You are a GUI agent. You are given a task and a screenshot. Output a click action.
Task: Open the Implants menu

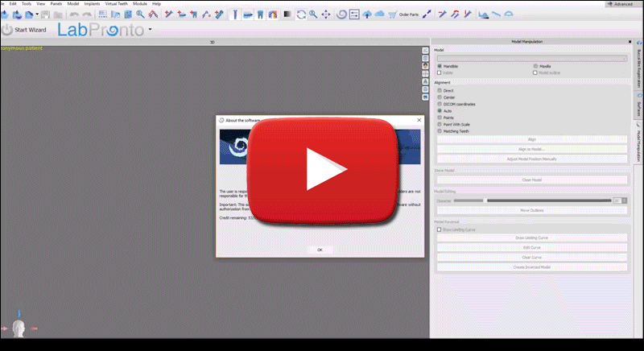click(92, 4)
